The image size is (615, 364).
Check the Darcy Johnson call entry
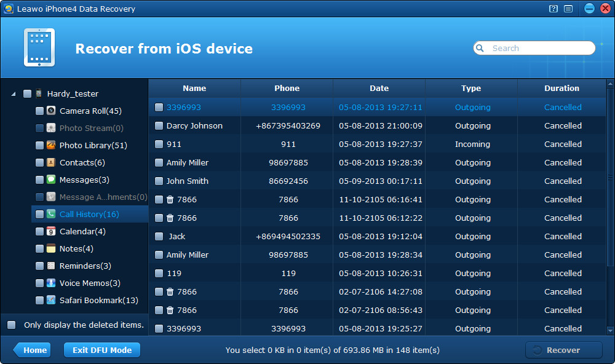tap(159, 126)
